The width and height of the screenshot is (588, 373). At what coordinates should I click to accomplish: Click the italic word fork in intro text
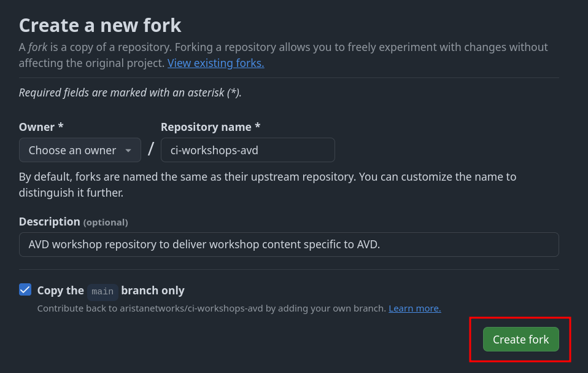38,47
